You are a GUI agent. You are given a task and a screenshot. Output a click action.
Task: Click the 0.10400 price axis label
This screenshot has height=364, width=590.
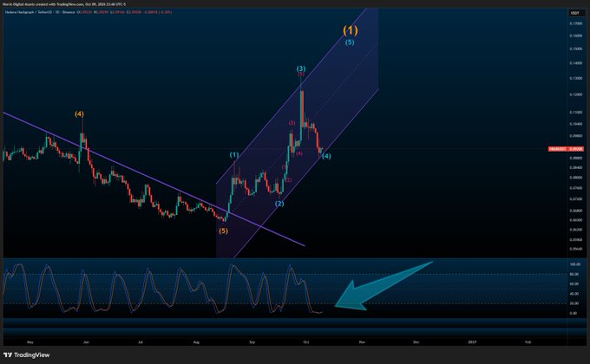click(x=576, y=124)
